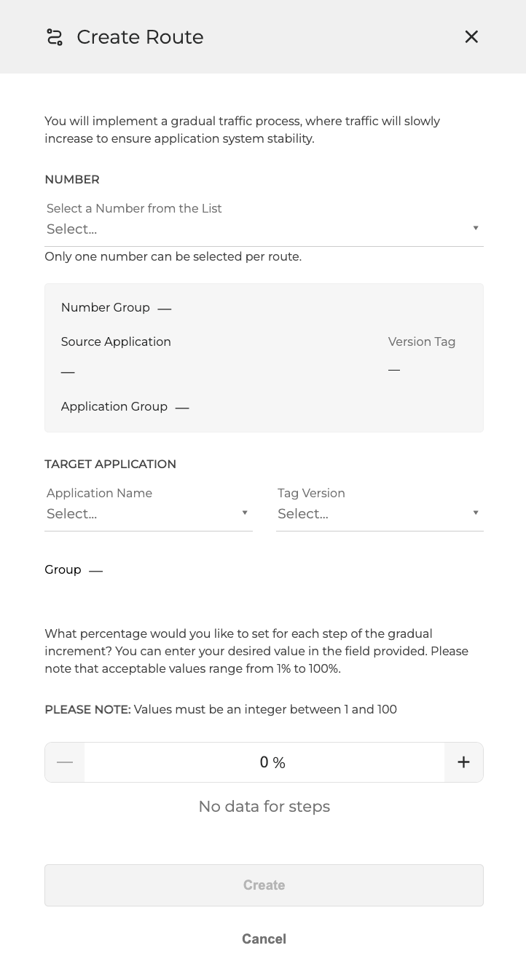Screen dimensions: 526x980
Task: Click the Tag Version caret icon
Action: click(x=476, y=513)
